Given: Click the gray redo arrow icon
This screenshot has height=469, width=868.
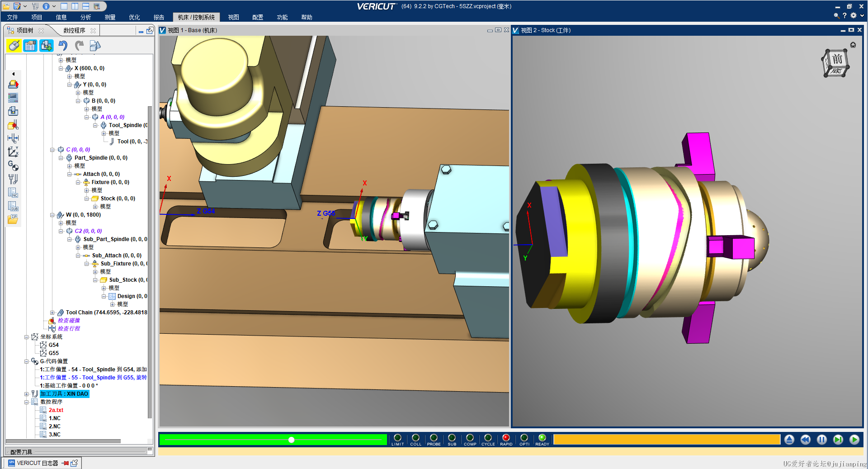Looking at the screenshot, I should pyautogui.click(x=79, y=46).
